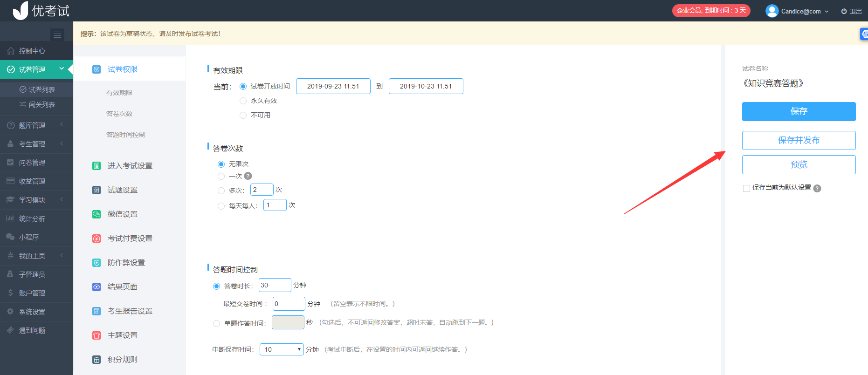Click the 遇到问题 icon
Image resolution: width=868 pixels, height=375 pixels.
[10, 330]
